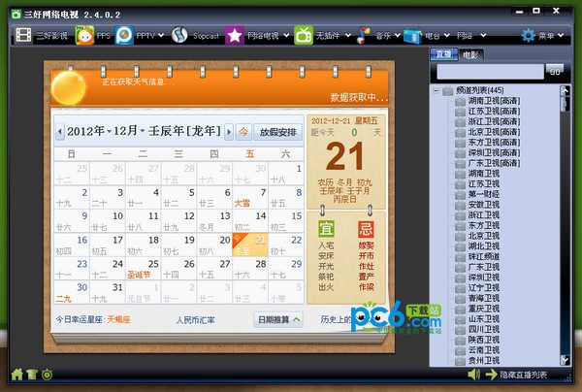Go to next month arrow
Screen dimensions: 582x392
click(229, 132)
